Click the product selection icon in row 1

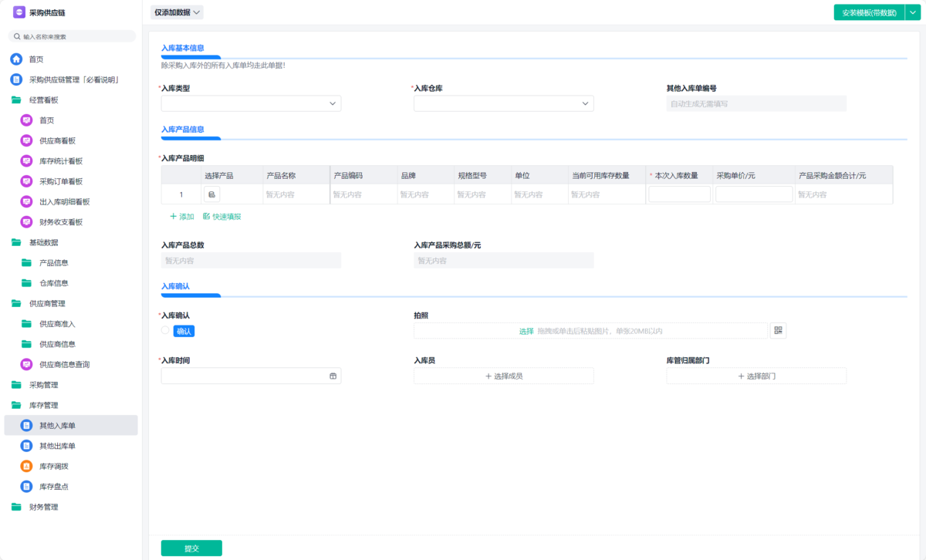pos(211,194)
